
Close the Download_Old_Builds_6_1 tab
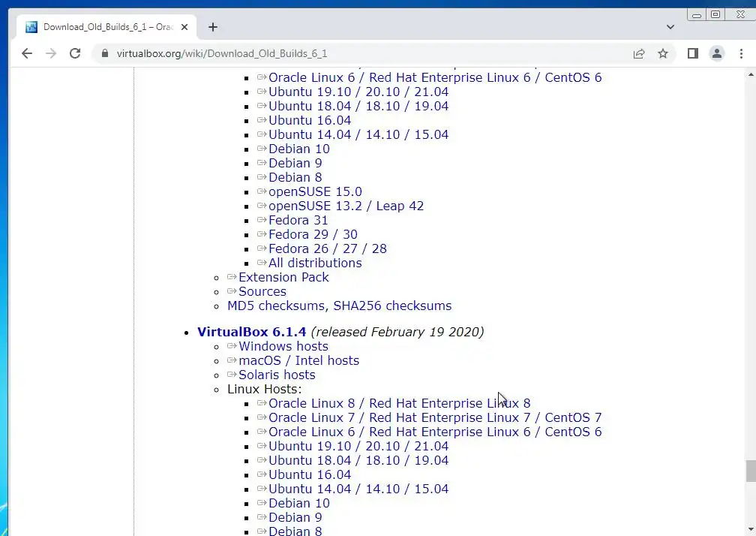(184, 27)
